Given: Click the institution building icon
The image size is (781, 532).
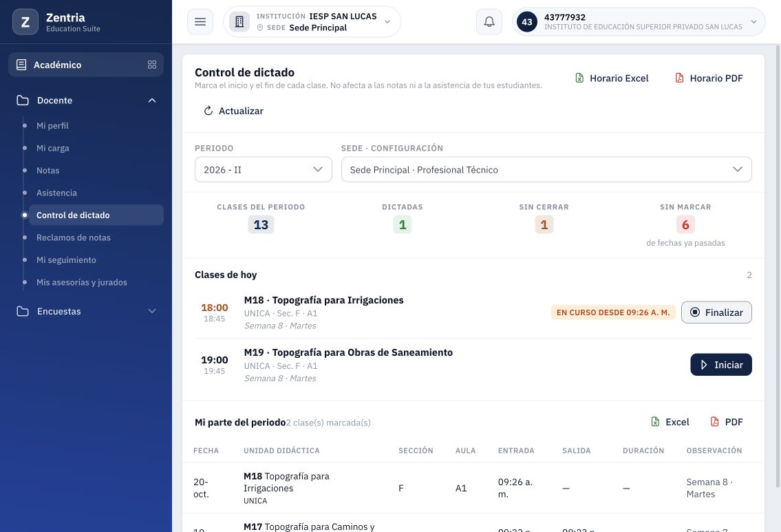Looking at the screenshot, I should coord(239,22).
